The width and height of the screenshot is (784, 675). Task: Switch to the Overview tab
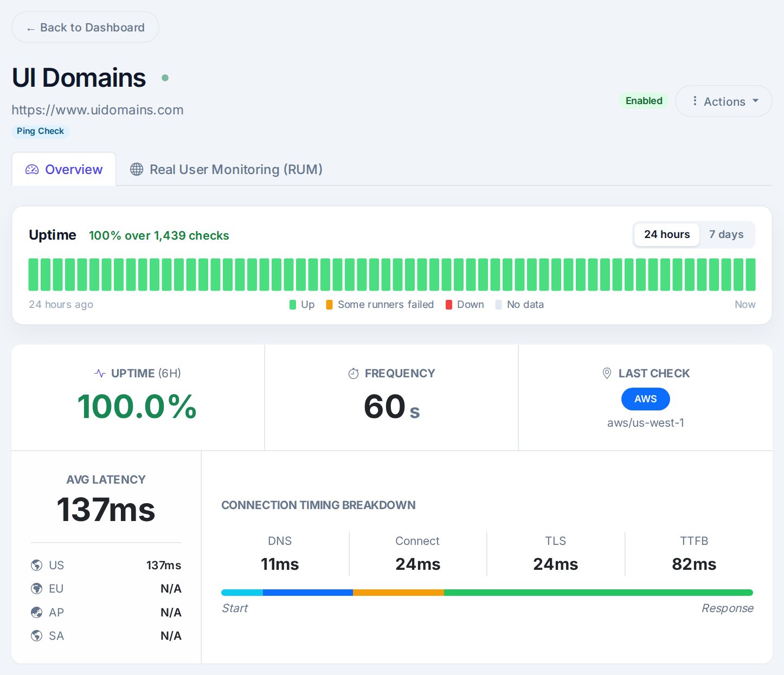tap(64, 169)
